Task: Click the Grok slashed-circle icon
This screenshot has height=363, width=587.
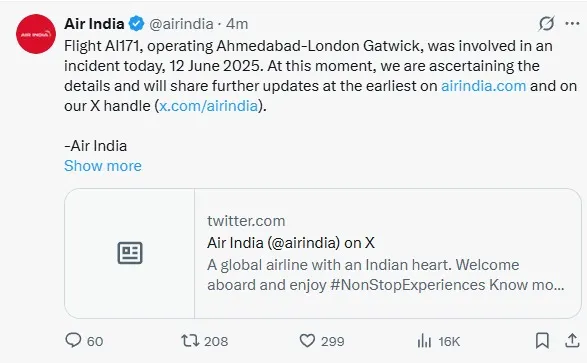Action: [x=546, y=24]
